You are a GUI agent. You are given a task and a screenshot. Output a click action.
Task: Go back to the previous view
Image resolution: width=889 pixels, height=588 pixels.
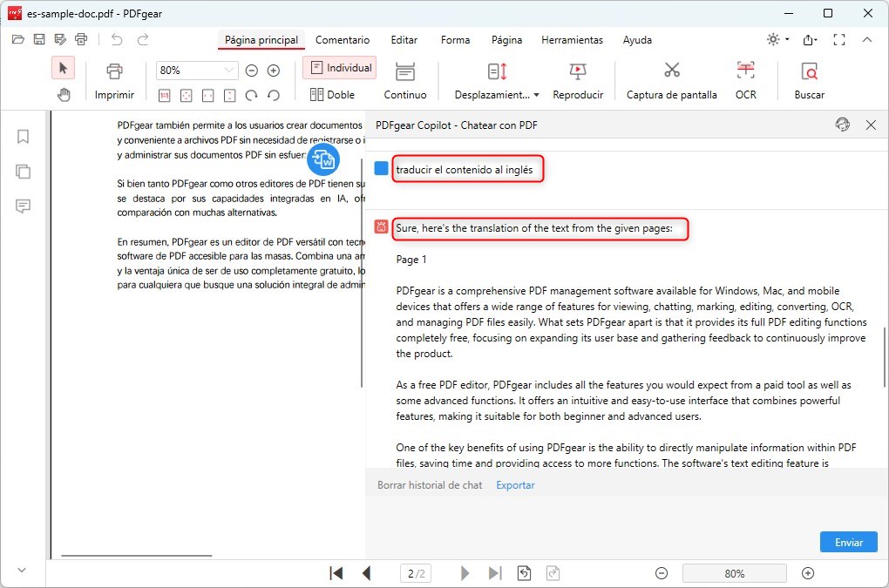[x=525, y=573]
